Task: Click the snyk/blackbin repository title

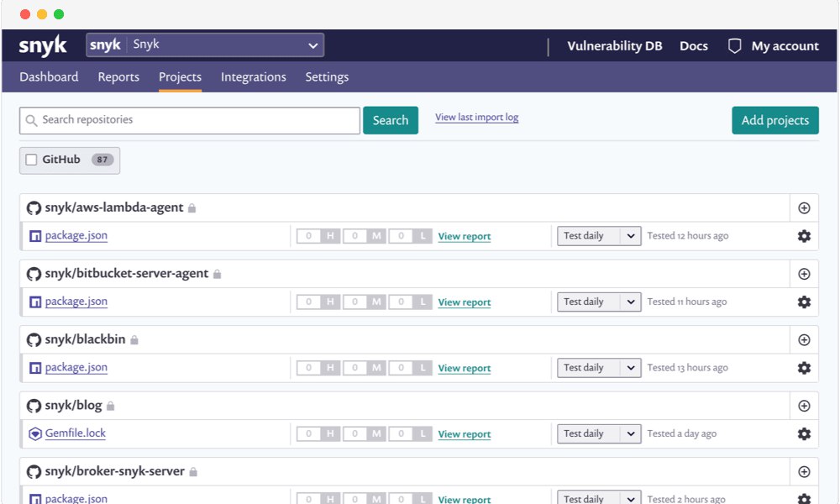Action: [85, 339]
